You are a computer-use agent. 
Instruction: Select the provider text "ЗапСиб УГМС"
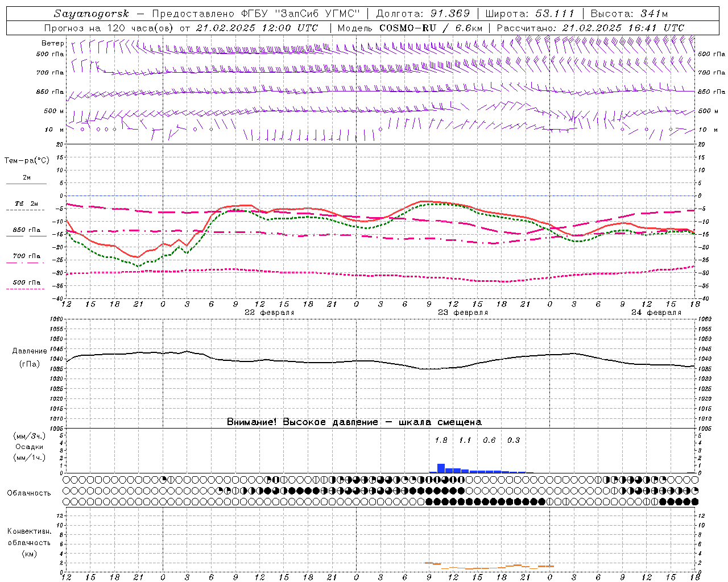tap(318, 14)
